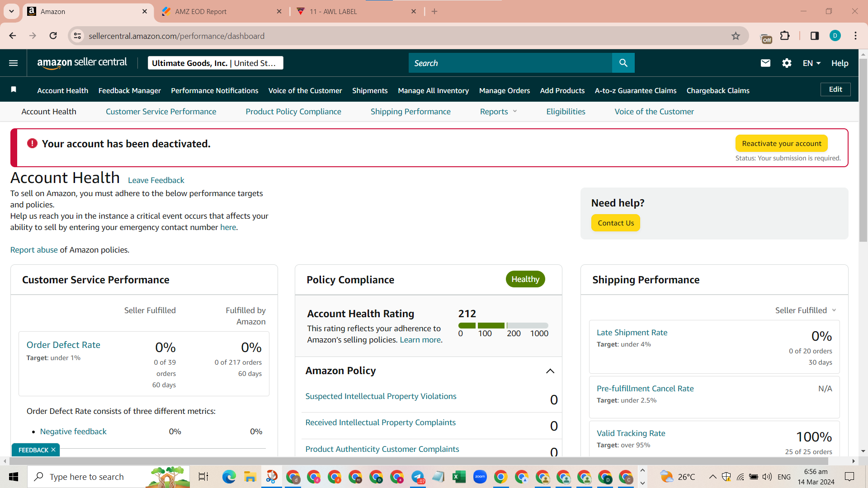Click the Report abuse link
The width and height of the screenshot is (868, 488).
(34, 250)
